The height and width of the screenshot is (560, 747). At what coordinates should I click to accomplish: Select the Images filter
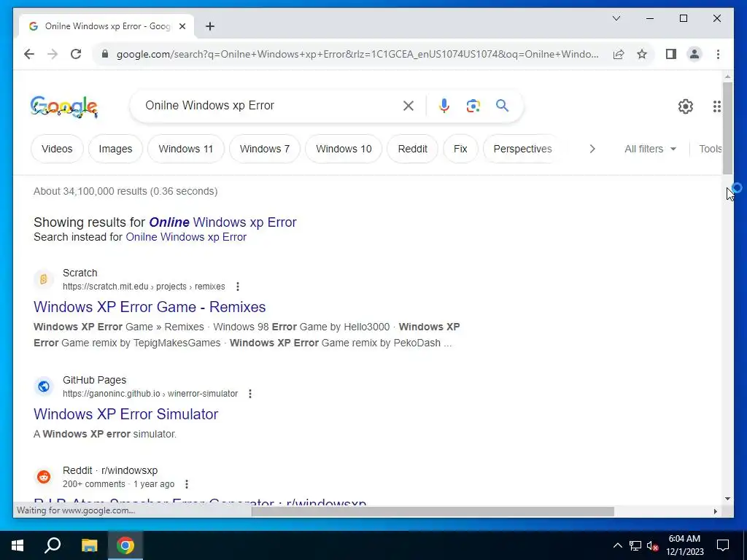pyautogui.click(x=115, y=149)
